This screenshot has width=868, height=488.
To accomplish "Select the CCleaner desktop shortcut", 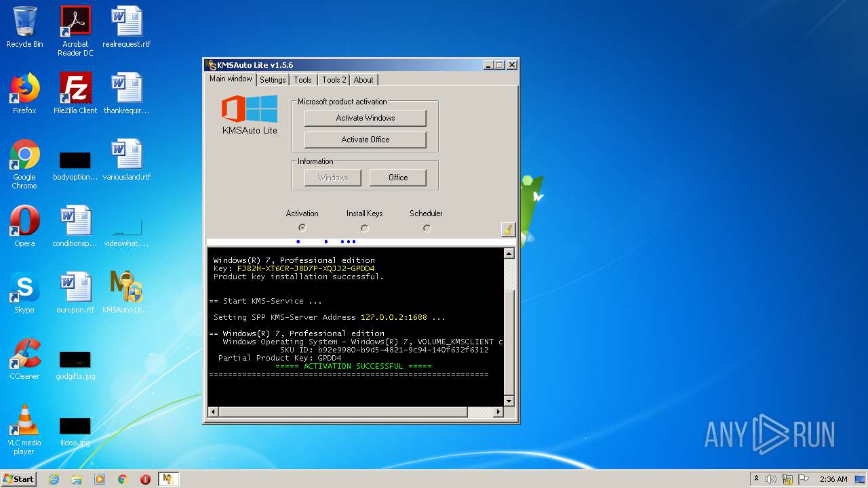I will (x=24, y=359).
